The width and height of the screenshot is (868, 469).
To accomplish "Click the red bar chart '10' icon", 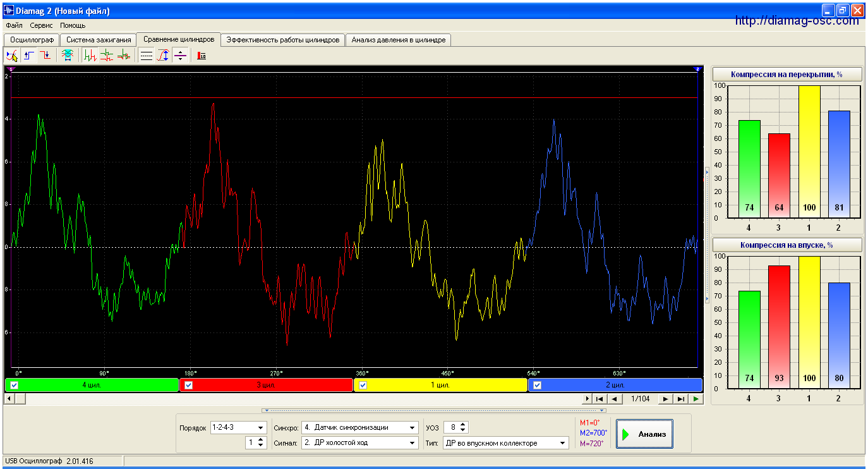I will pos(202,56).
